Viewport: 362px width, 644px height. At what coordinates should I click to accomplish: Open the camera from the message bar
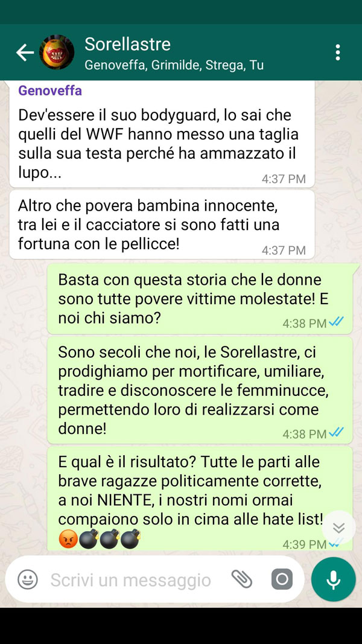282,579
